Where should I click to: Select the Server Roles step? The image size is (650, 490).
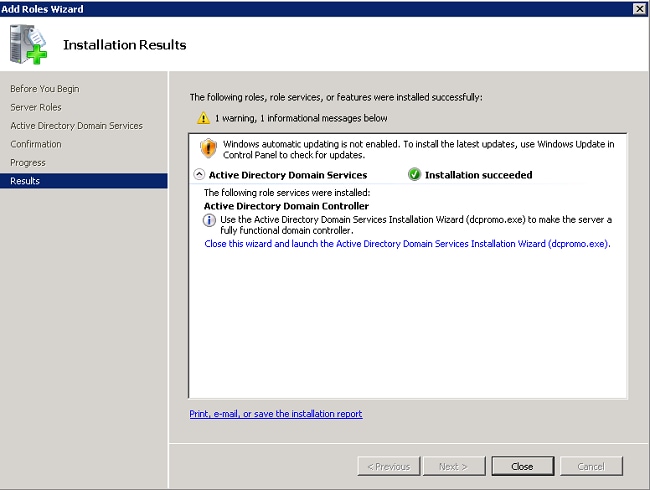click(x=36, y=107)
